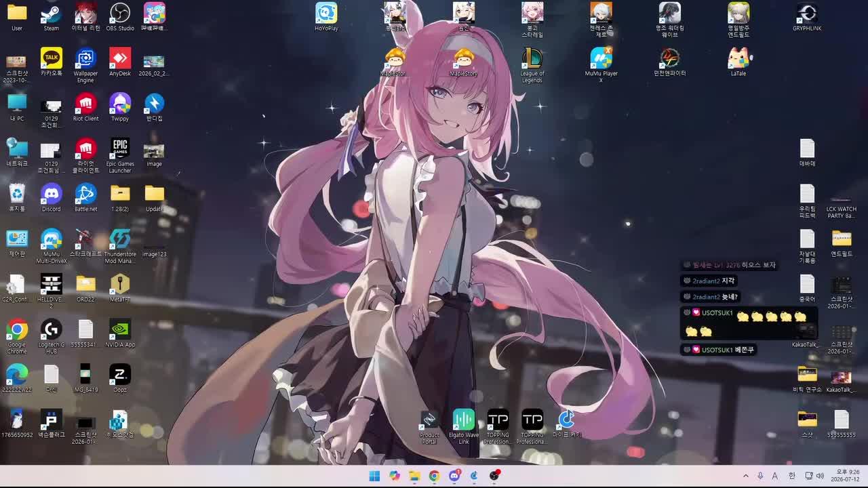Open the Riot Client icon
The width and height of the screenshot is (868, 488).
85,108
